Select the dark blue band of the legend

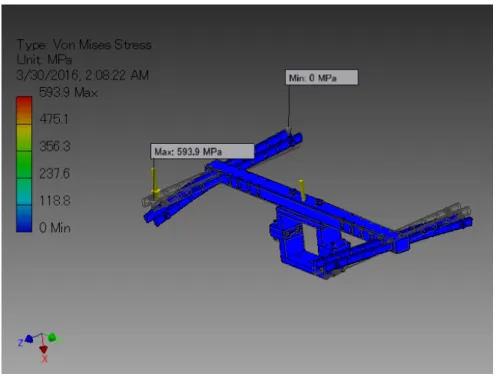pyautogui.click(x=24, y=218)
